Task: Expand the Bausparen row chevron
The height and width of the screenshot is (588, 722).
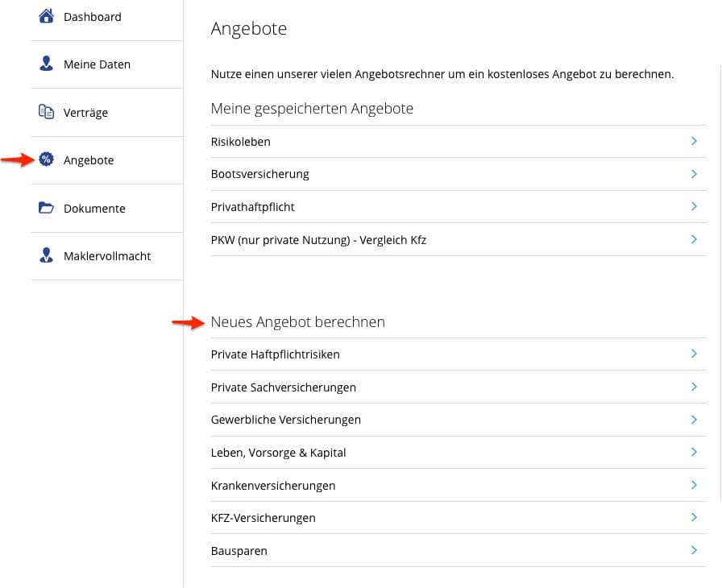Action: (694, 550)
